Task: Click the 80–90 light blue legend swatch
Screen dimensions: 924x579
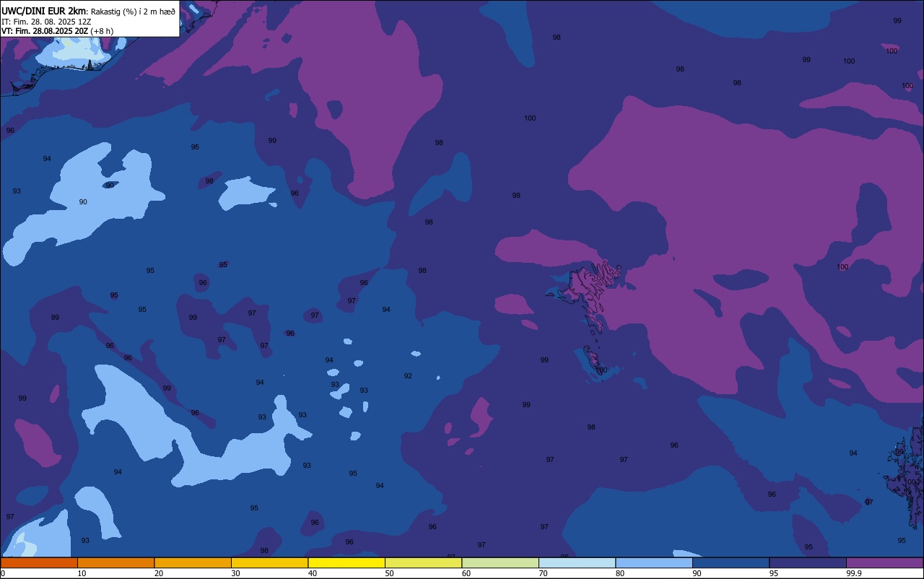Action: (x=654, y=562)
